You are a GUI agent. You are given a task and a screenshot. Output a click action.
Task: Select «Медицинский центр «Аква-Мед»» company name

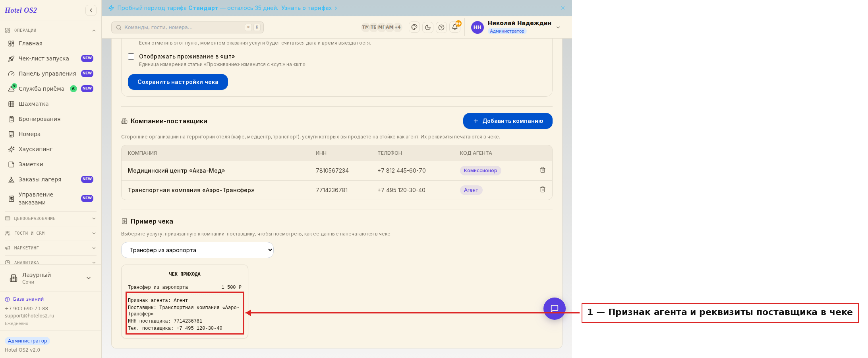pyautogui.click(x=176, y=171)
